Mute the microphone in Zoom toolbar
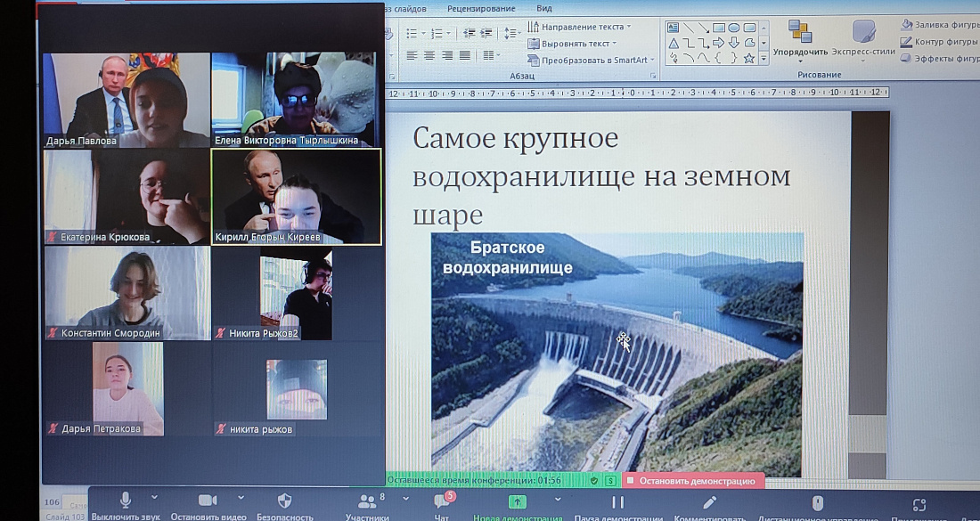 (126, 501)
